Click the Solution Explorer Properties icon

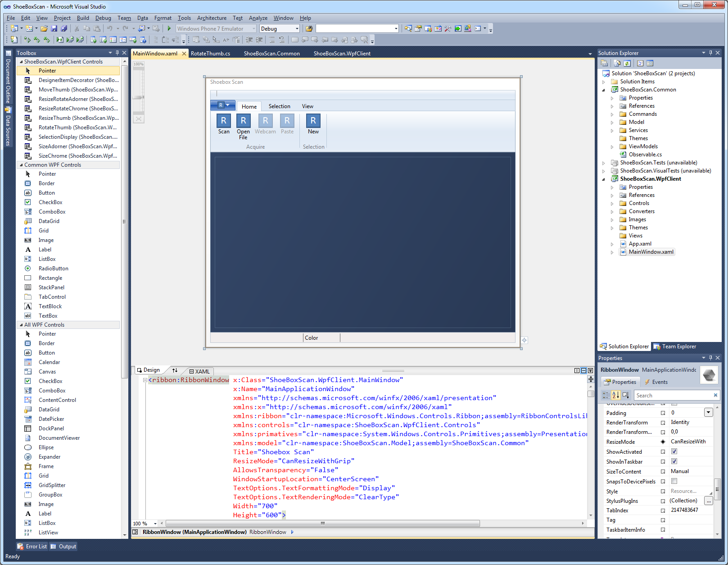605,64
